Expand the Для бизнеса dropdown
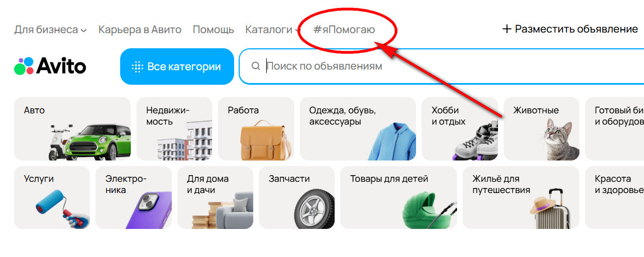Screen dimensions: 644x257 pos(51,30)
